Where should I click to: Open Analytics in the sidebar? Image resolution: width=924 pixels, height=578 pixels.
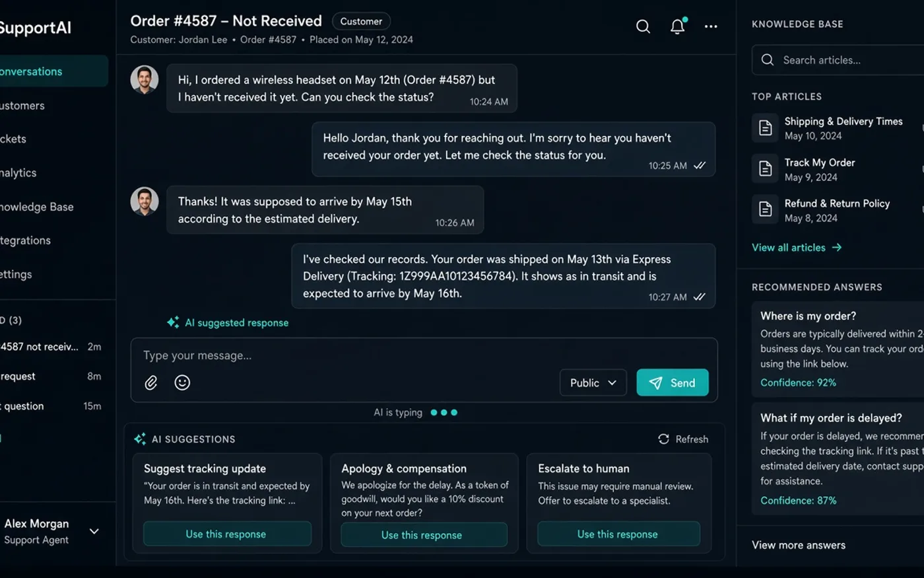click(18, 173)
